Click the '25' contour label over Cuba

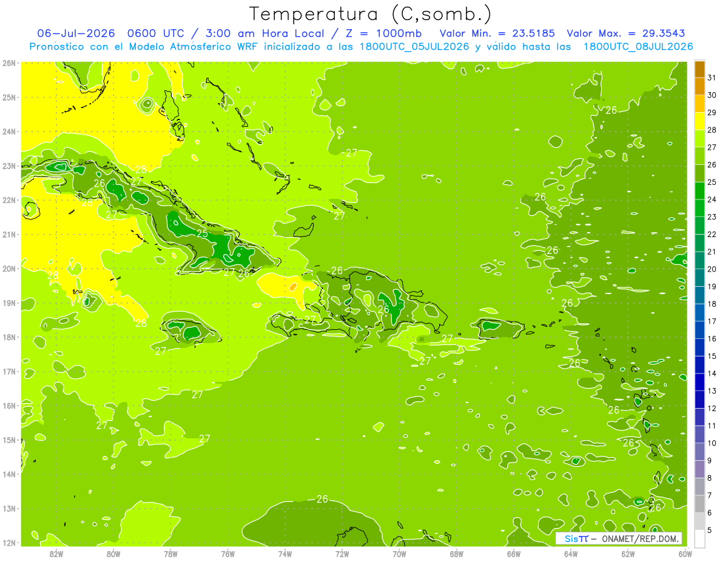point(202,233)
